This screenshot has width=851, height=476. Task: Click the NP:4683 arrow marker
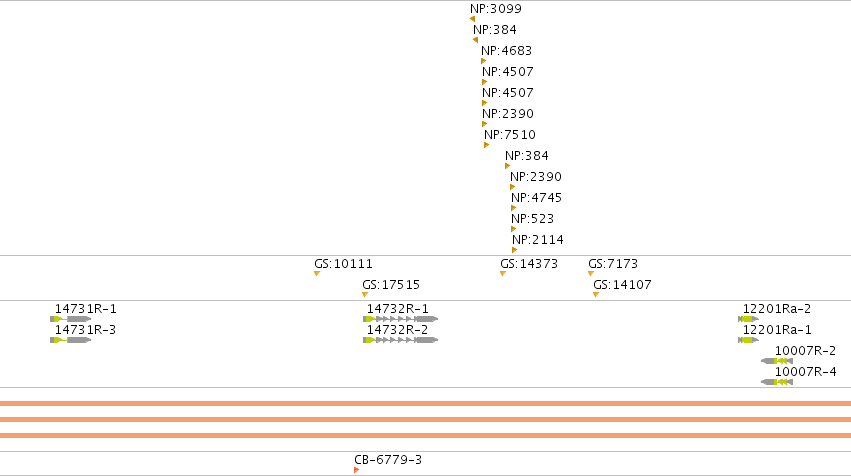[x=484, y=61]
